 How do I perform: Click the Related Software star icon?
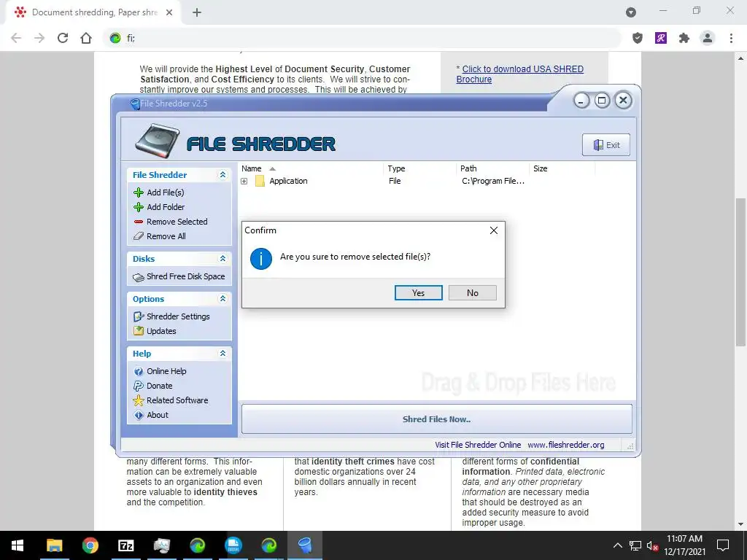(139, 400)
